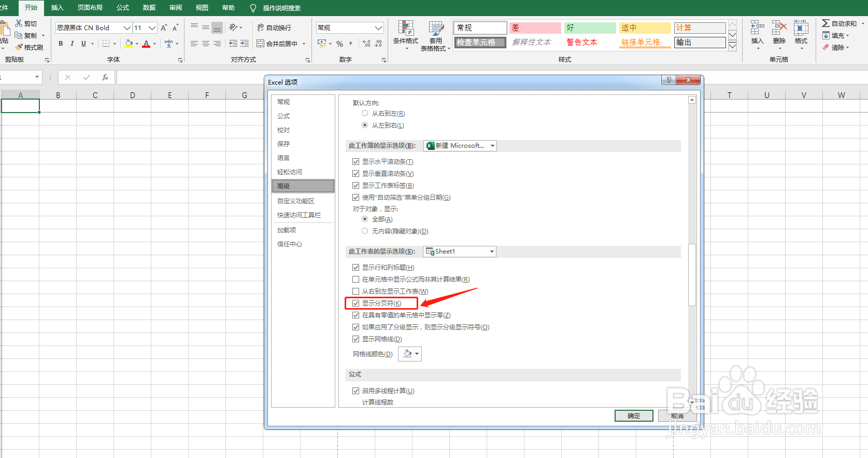Open the Name Box dropdown
The height and width of the screenshot is (458, 868).
[x=37, y=77]
